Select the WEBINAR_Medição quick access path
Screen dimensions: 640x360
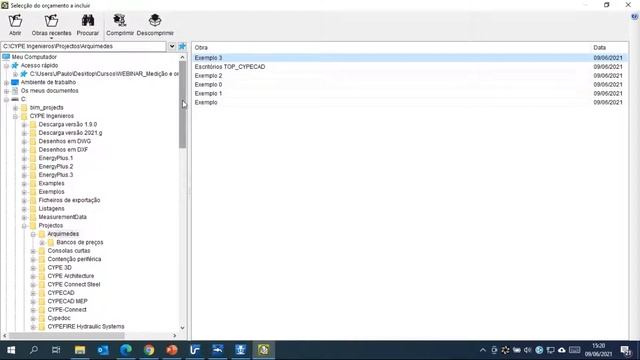104,74
